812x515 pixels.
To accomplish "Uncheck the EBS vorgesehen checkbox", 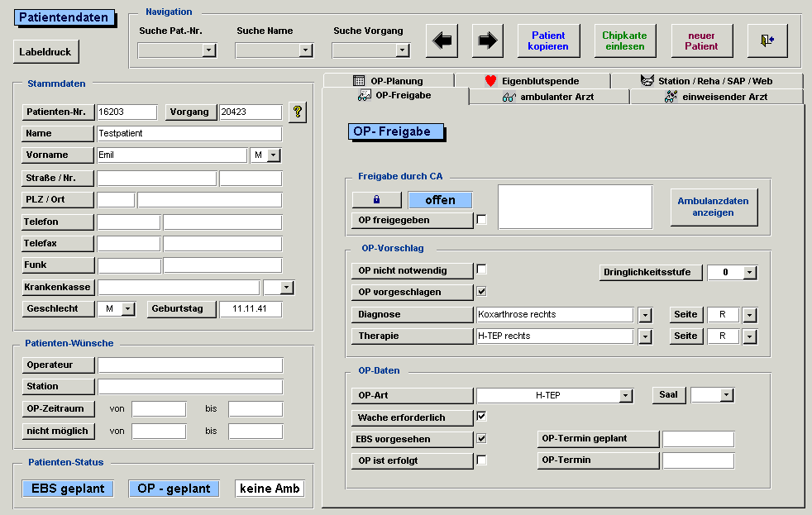I will tap(481, 438).
